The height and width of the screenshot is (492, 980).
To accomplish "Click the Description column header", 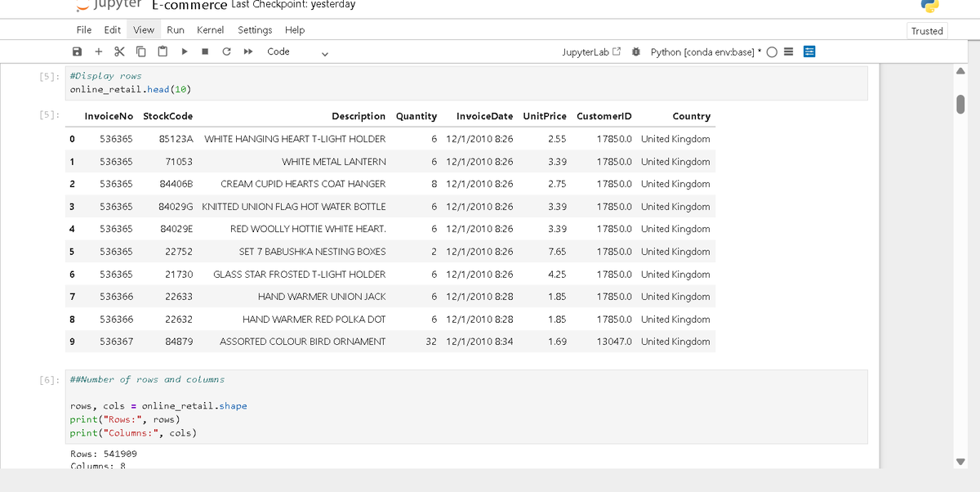I will pyautogui.click(x=359, y=116).
